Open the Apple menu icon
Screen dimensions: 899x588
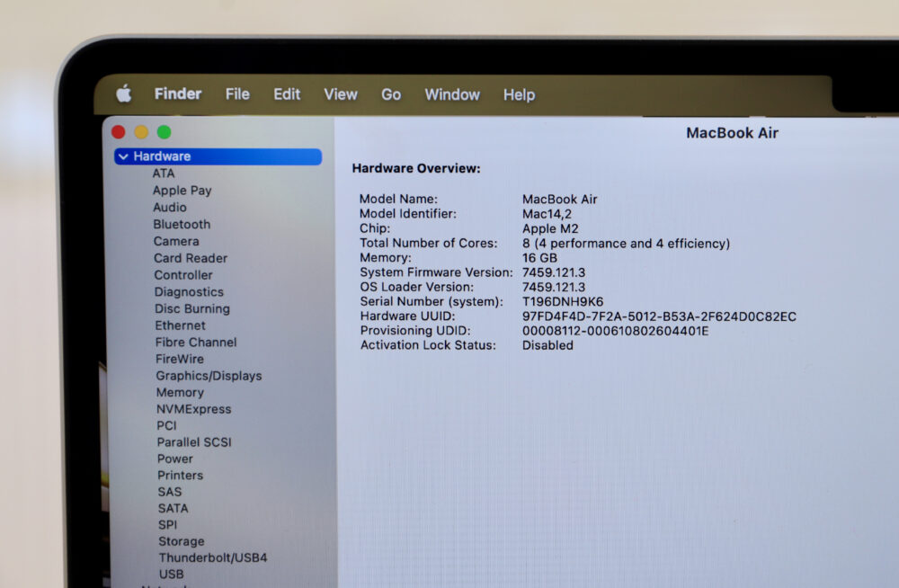(x=124, y=94)
